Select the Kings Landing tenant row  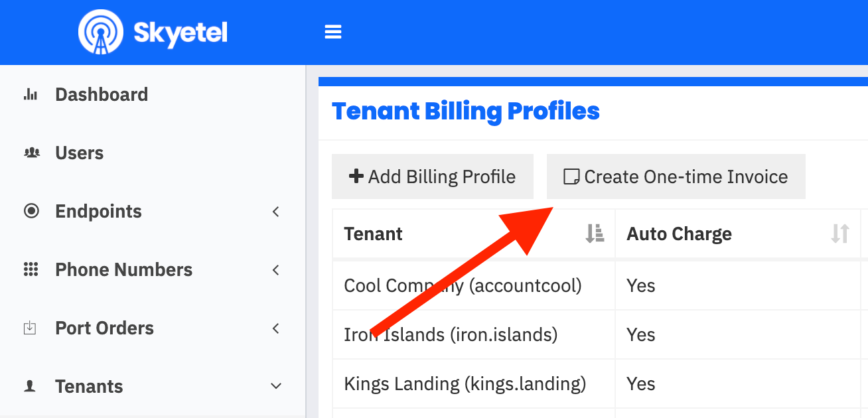pyautogui.click(x=600, y=383)
